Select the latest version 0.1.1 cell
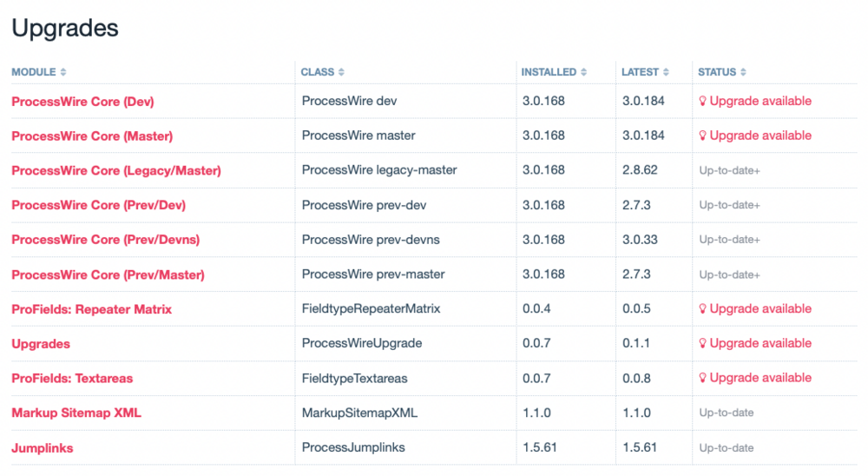868x476 pixels. tap(636, 343)
